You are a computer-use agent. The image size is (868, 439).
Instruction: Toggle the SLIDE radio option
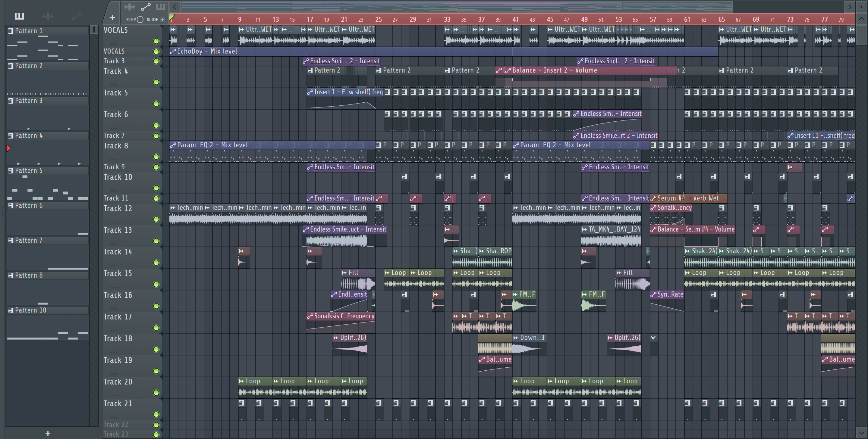pos(162,20)
